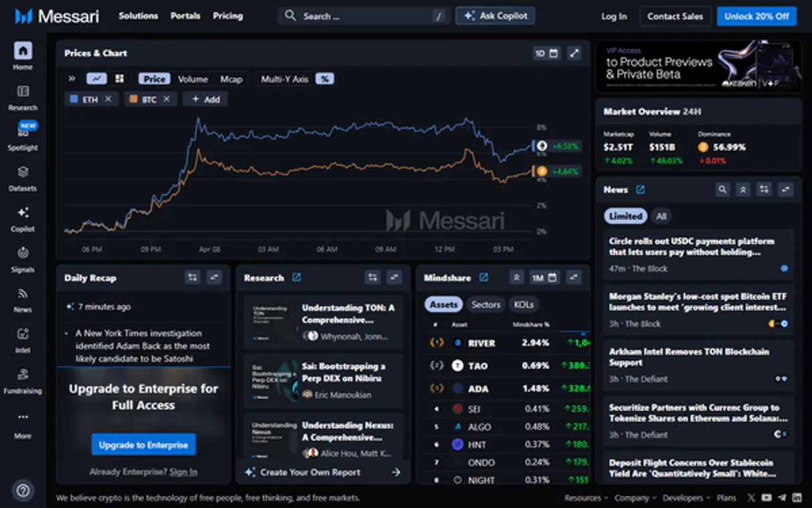Image resolution: width=812 pixels, height=508 pixels.
Task: Switch News filter to All
Action: pyautogui.click(x=660, y=216)
